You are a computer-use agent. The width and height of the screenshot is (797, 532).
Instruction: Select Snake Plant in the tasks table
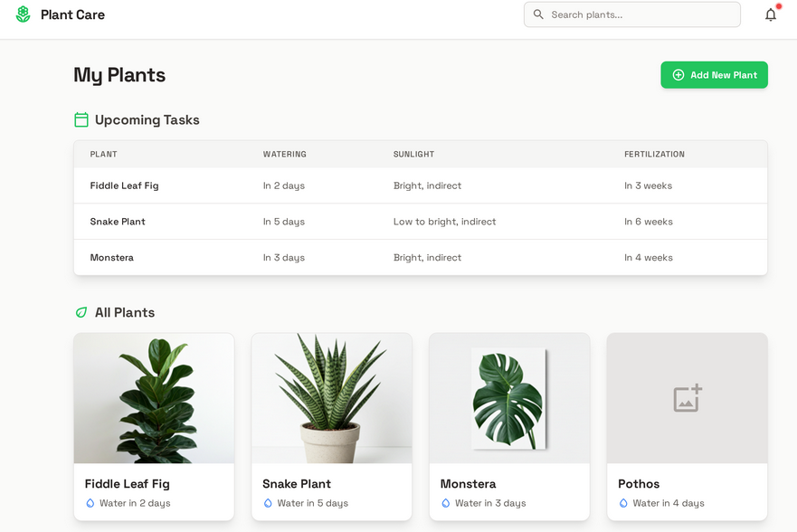(x=118, y=222)
